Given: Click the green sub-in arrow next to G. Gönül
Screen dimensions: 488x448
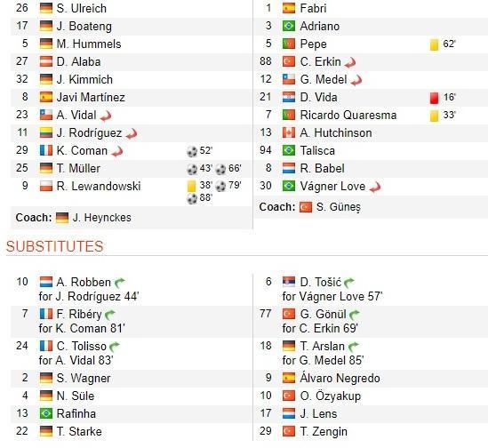Looking at the screenshot, I should coord(355,315).
